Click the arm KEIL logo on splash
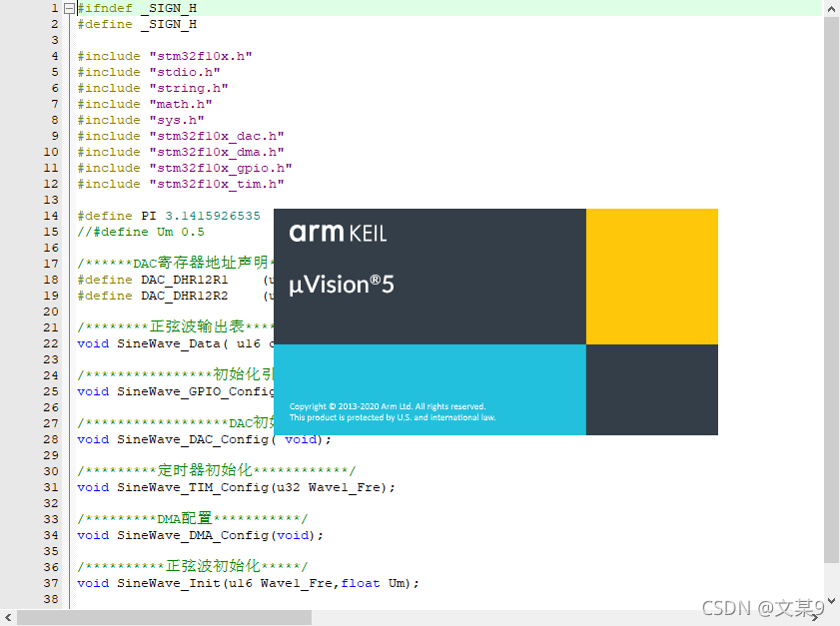Viewport: 840px width, 626px height. 338,233
